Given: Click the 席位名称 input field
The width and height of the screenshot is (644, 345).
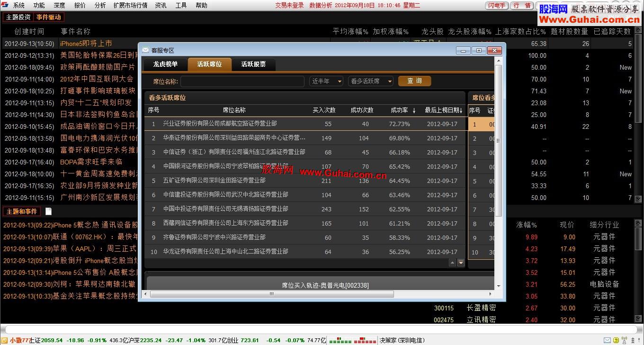Looking at the screenshot, I should click(x=242, y=81).
